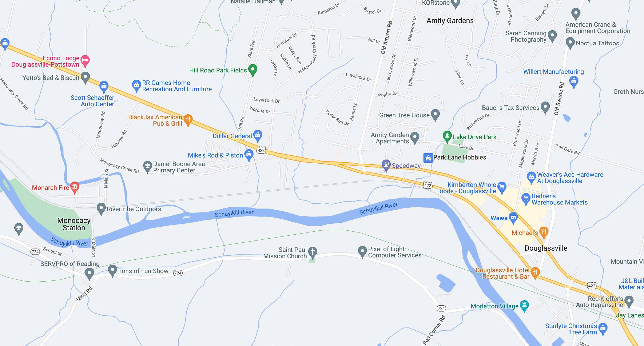Screen dimensions: 644x346
Task: Select the BlackJax American Pub restaurant marker
Action: click(x=188, y=120)
